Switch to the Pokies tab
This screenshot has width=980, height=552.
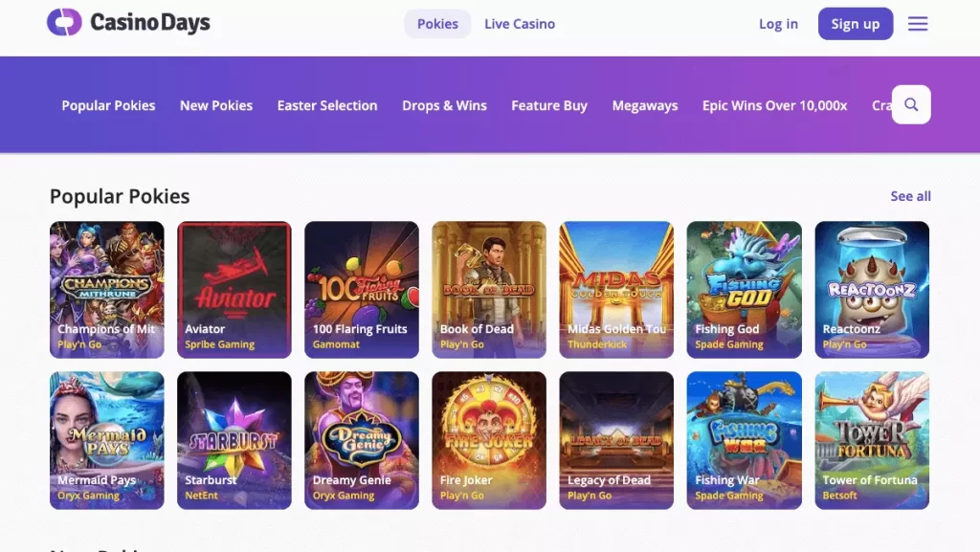click(437, 24)
